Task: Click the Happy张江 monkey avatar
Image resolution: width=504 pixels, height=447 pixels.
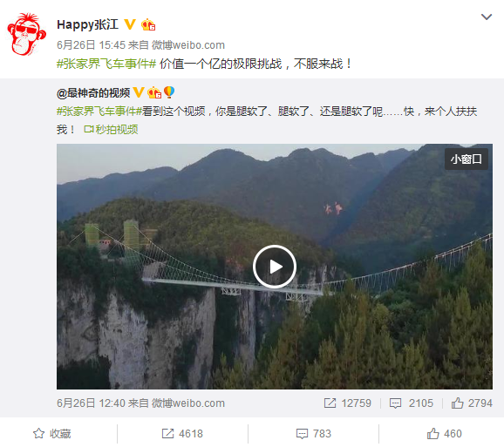Action: (26, 34)
